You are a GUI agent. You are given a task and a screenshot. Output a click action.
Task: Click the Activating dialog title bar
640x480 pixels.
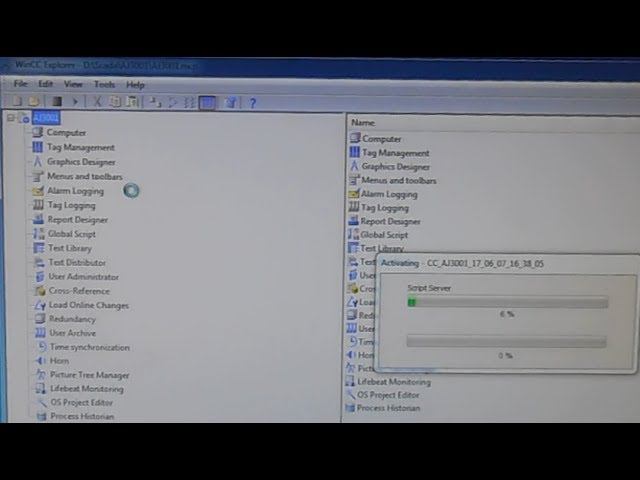pos(508,263)
